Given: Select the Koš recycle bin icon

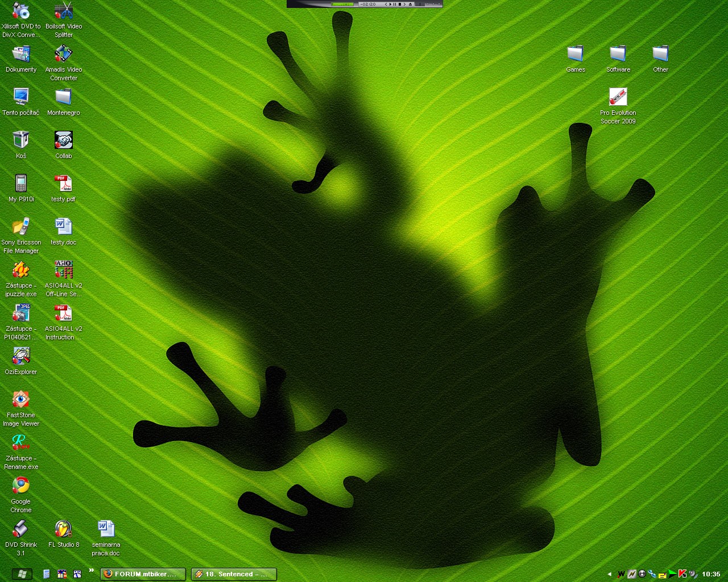Looking at the screenshot, I should click(x=21, y=141).
